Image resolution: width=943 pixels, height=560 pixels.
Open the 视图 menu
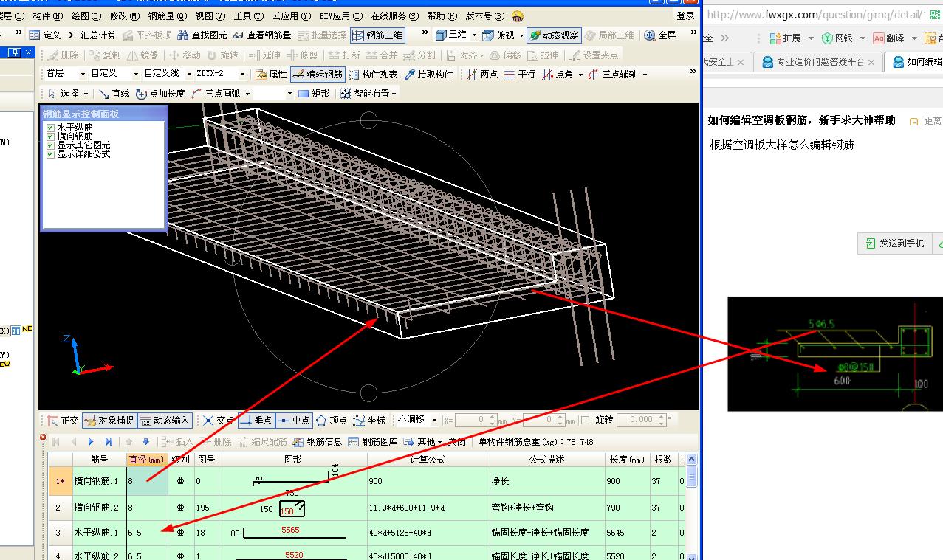[210, 15]
